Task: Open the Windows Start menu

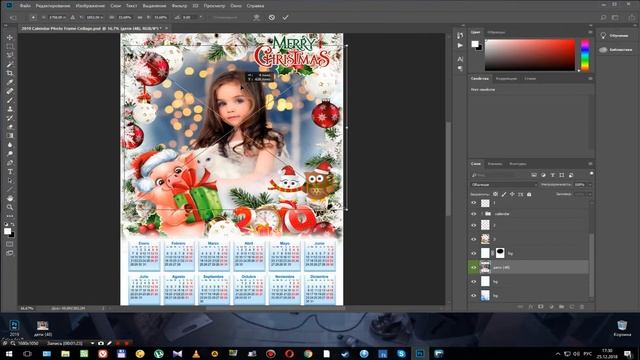Action: click(x=8, y=353)
